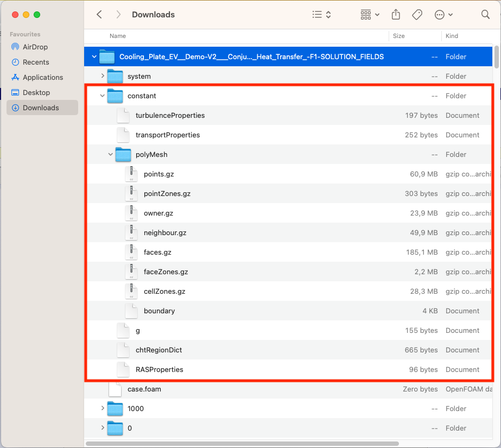This screenshot has width=501, height=448.
Task: Open Desktop in the sidebar
Action: coord(42,92)
